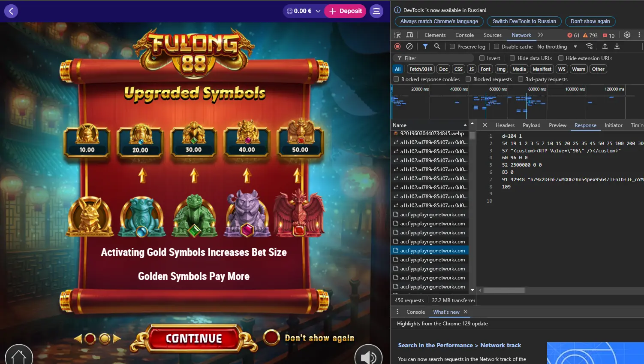This screenshot has width=644, height=364.
Task: Toggle the network filter funnel icon
Action: coord(425,46)
